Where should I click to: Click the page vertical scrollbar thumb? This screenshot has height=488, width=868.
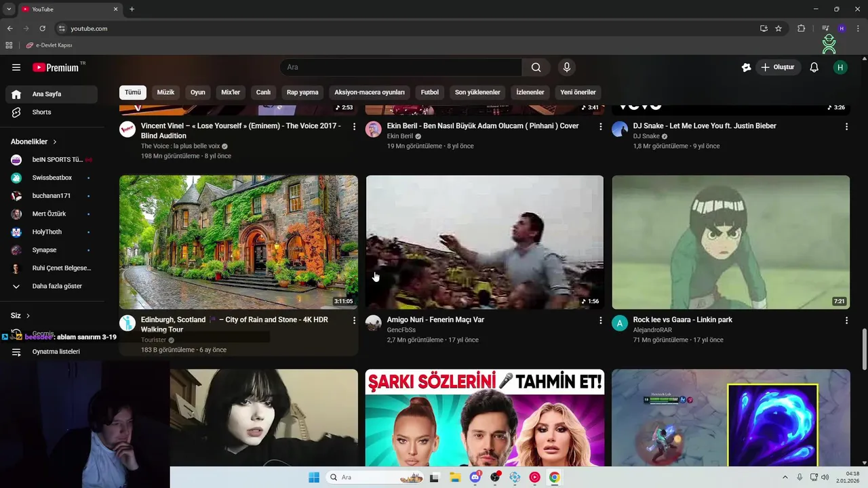click(864, 349)
